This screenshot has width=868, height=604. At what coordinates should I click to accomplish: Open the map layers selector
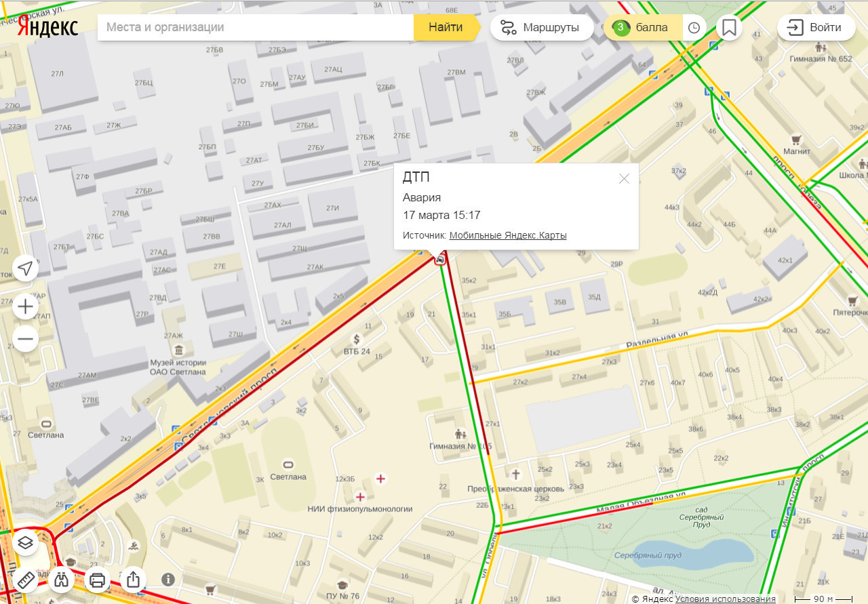[26, 542]
